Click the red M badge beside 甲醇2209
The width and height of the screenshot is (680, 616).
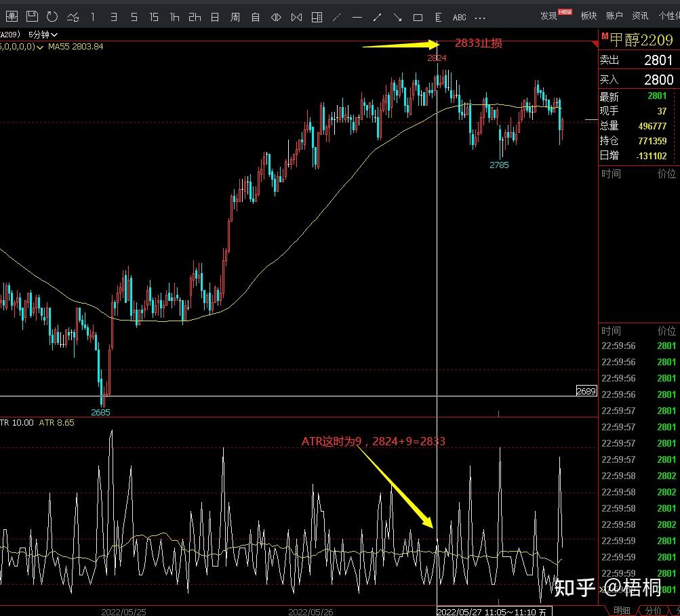[x=605, y=36]
